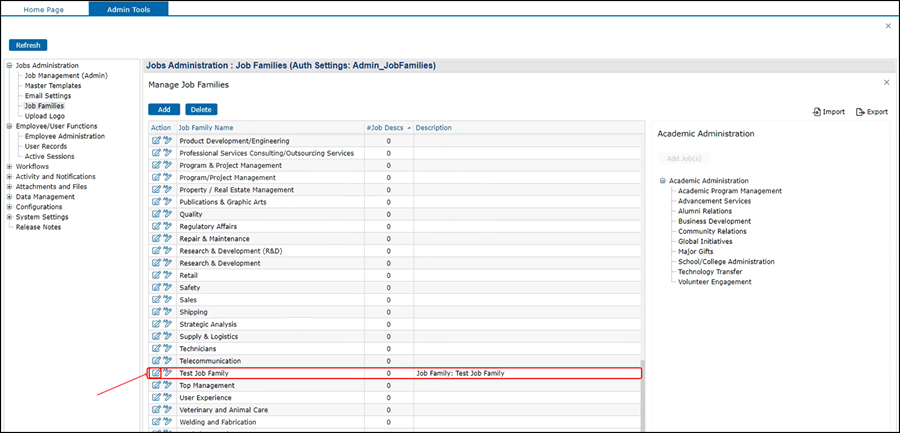The height and width of the screenshot is (433, 900).
Task: Open Master Templates in the sidebar
Action: coord(53,86)
